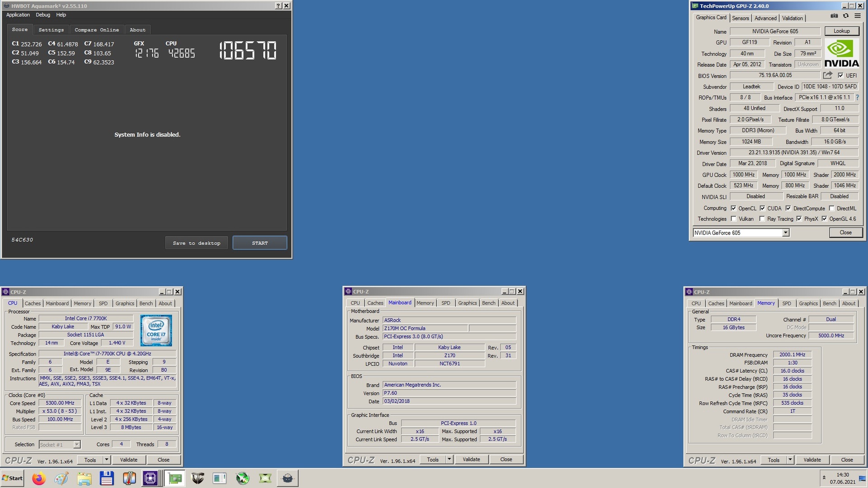868x488 pixels.
Task: Click the Windows Start button
Action: (x=12, y=478)
